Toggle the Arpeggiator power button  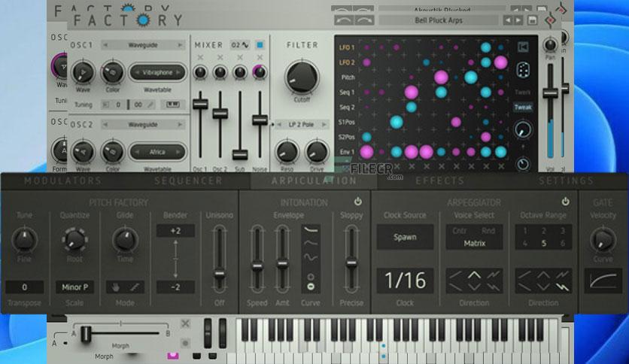tap(565, 202)
